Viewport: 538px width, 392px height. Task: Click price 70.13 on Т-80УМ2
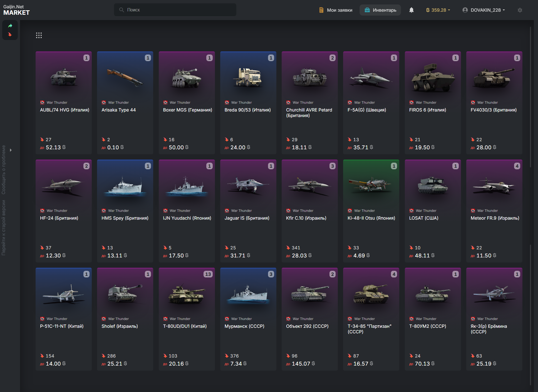tap(422, 364)
